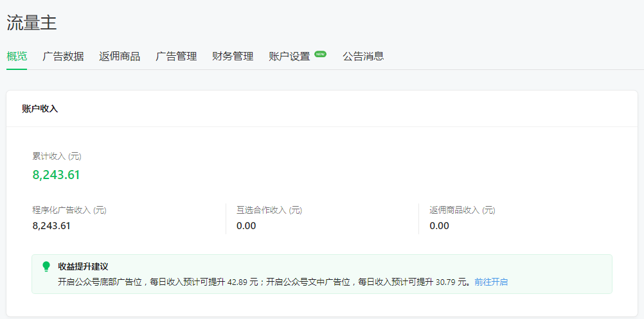Screen dimensions: 644x319
Task: Go to the 广告管理 tab
Action: [x=176, y=56]
